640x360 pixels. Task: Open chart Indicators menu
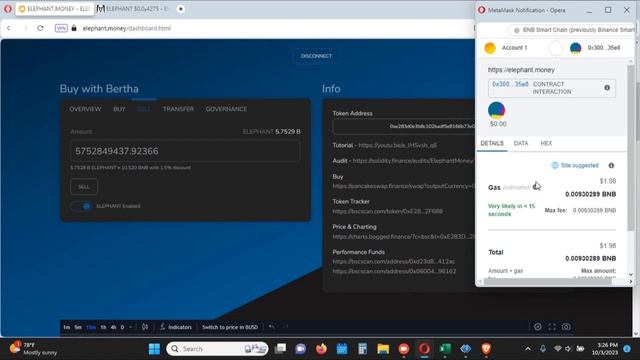(176, 327)
